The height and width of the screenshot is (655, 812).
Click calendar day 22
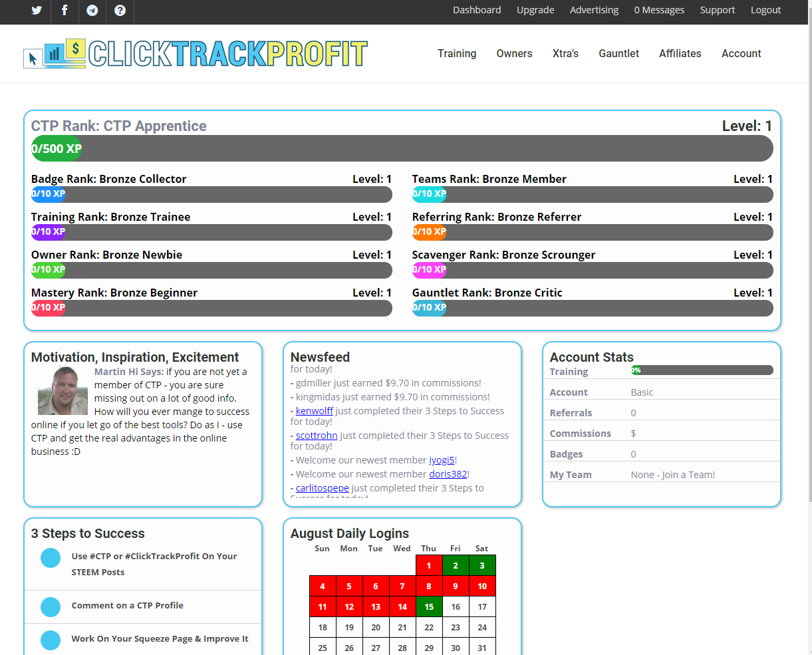[x=429, y=627]
